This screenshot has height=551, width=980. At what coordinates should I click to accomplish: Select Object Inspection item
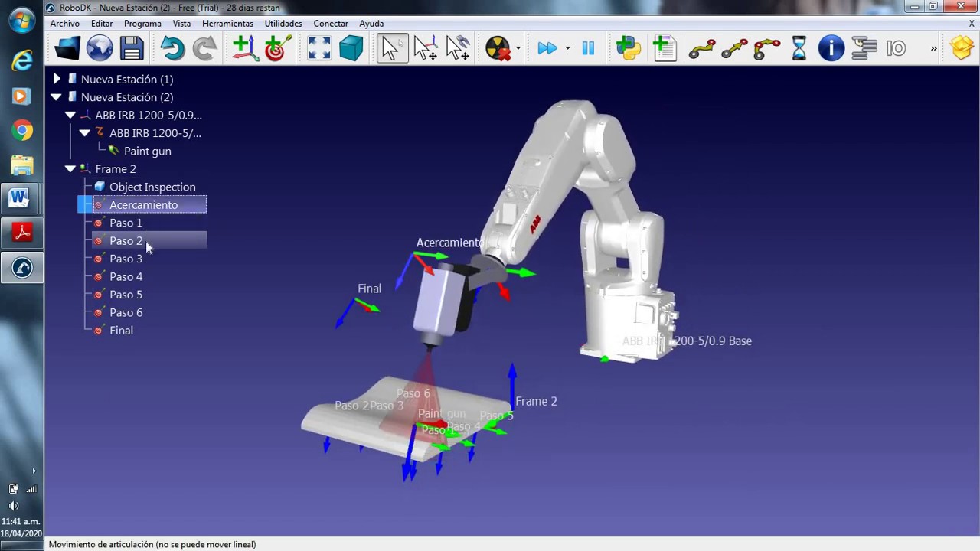click(x=152, y=187)
